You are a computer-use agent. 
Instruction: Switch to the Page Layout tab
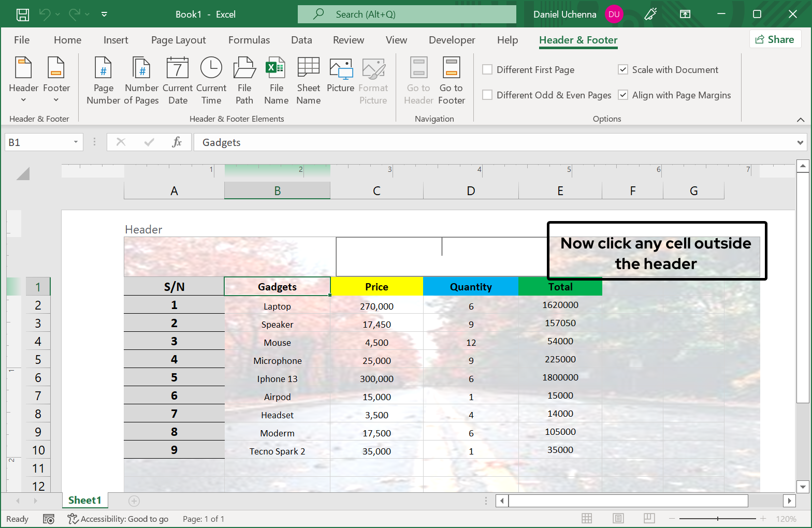pos(178,40)
